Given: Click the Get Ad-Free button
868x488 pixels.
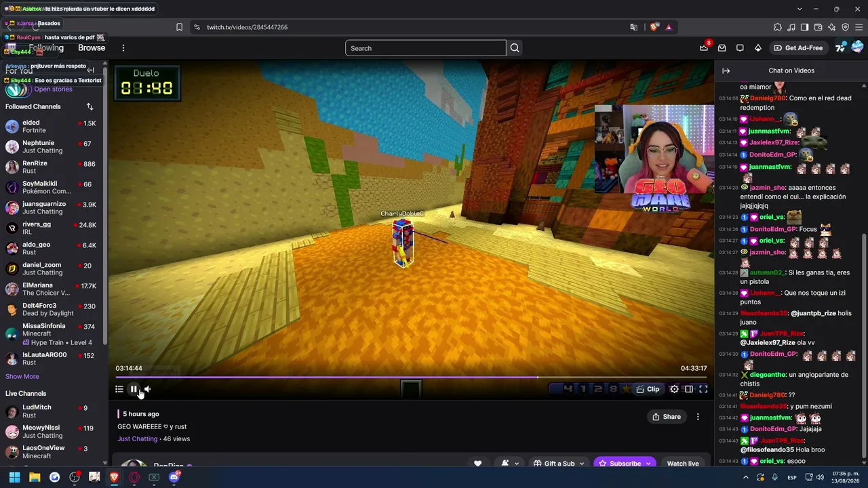Looking at the screenshot, I should coord(800,48).
